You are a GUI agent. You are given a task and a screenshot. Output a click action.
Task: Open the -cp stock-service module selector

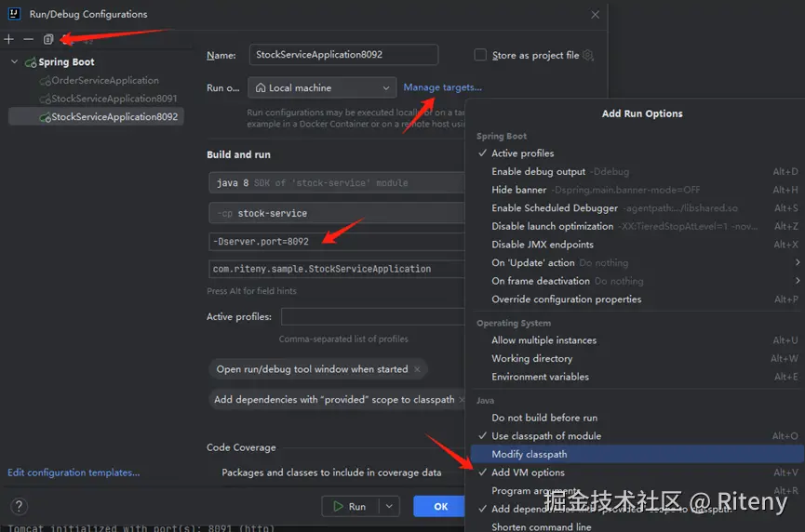(x=336, y=213)
